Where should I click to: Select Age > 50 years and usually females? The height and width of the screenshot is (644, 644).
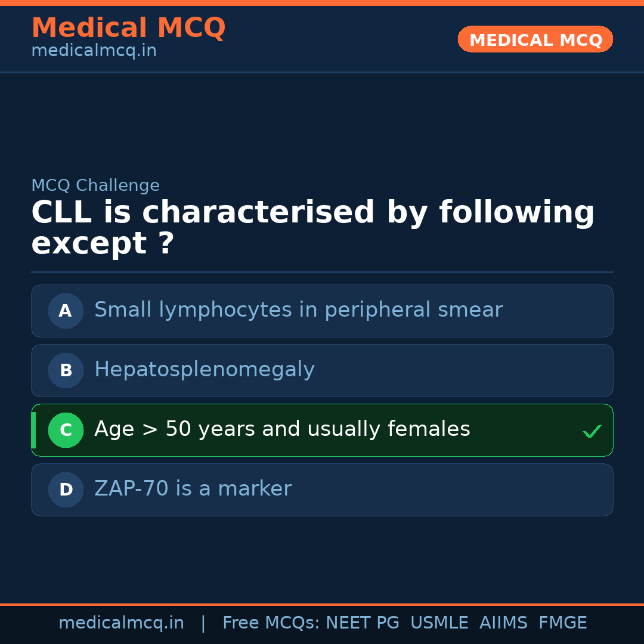click(282, 429)
